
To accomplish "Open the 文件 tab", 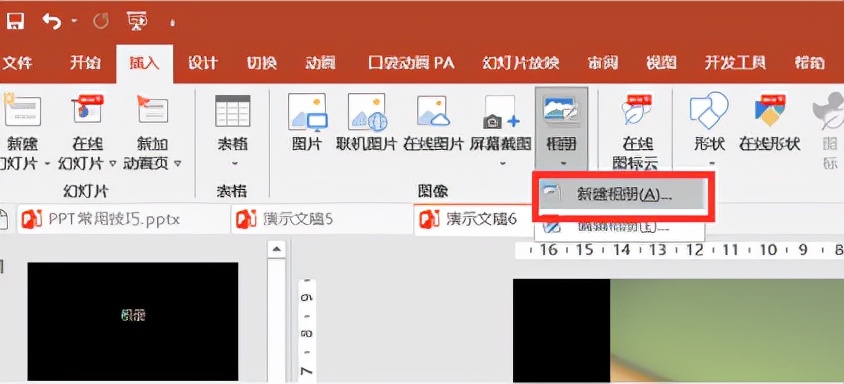I will [17, 62].
